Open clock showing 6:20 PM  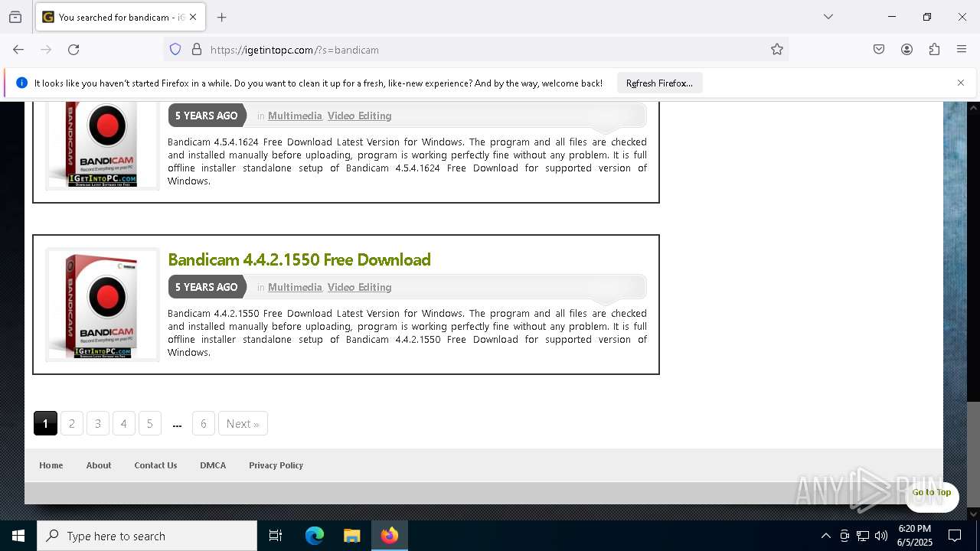coord(914,536)
